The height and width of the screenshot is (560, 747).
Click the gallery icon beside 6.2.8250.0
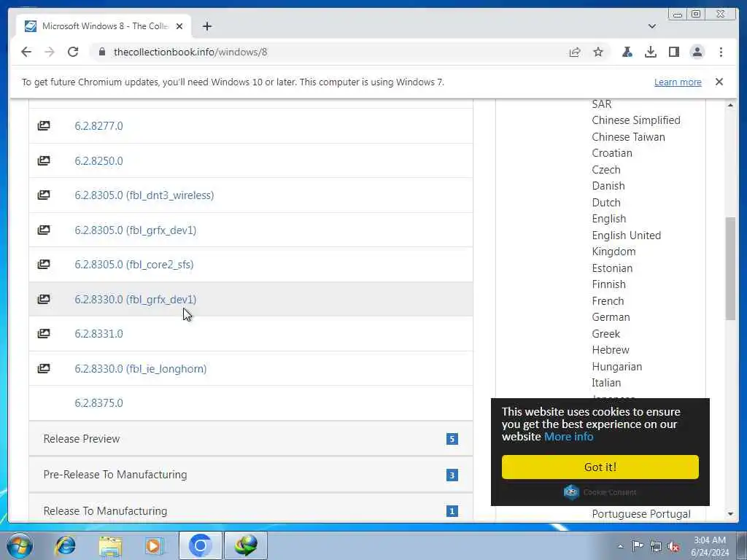44,160
